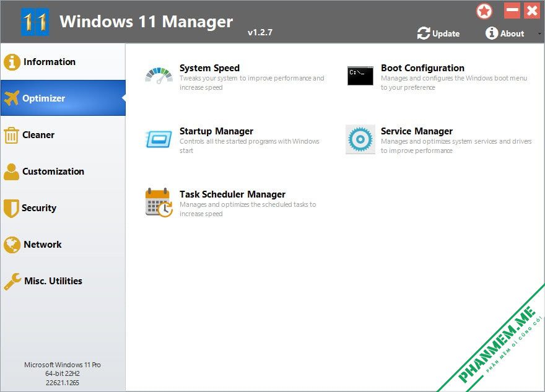Launch Startup Manager from its title
Image resolution: width=545 pixels, height=392 pixels.
[x=216, y=131]
